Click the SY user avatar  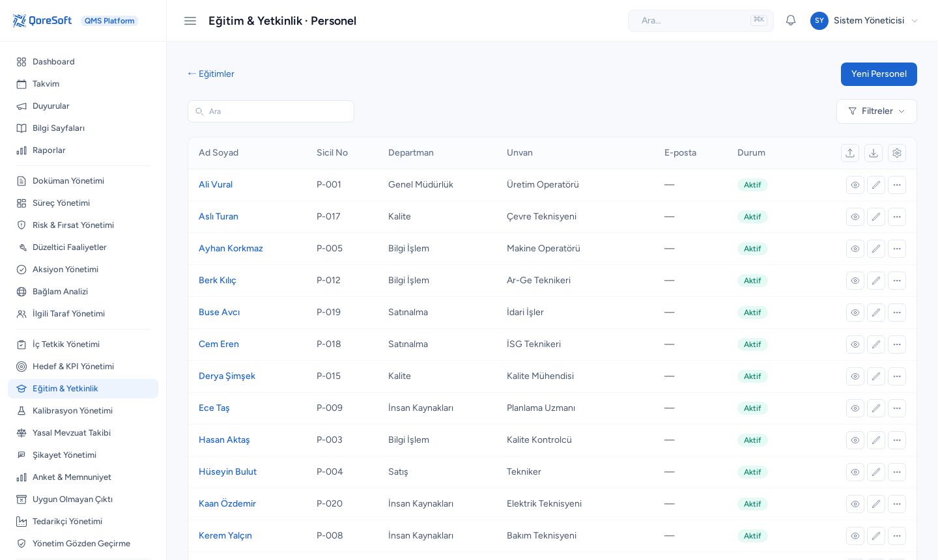click(819, 21)
